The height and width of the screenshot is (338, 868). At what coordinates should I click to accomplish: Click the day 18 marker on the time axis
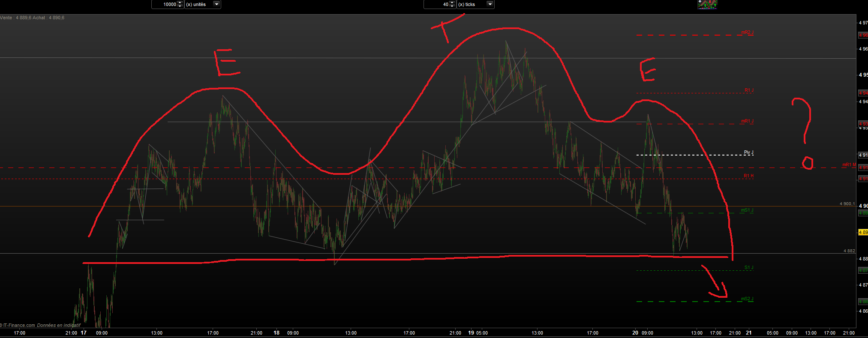coord(276,333)
